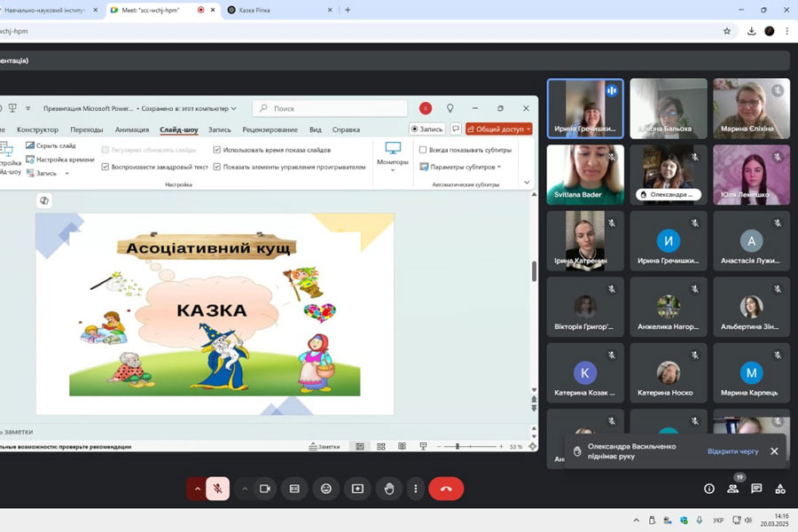Open the Рецензирование ribbon tab
The image size is (798, 532).
[270, 129]
